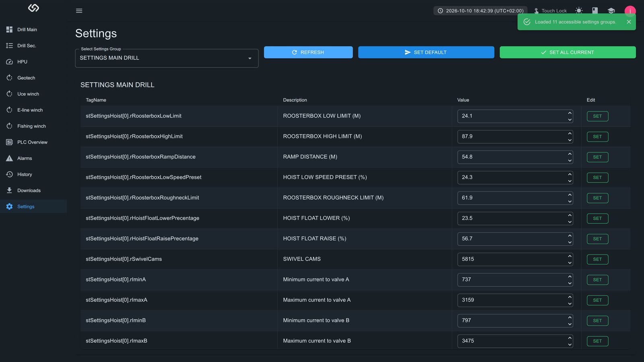The width and height of the screenshot is (644, 362).
Task: Click the graduation cap icon
Action: tap(611, 11)
